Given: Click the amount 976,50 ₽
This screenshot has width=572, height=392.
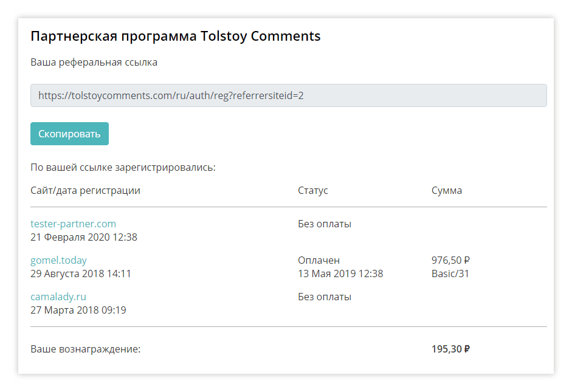Looking at the screenshot, I should (x=451, y=260).
